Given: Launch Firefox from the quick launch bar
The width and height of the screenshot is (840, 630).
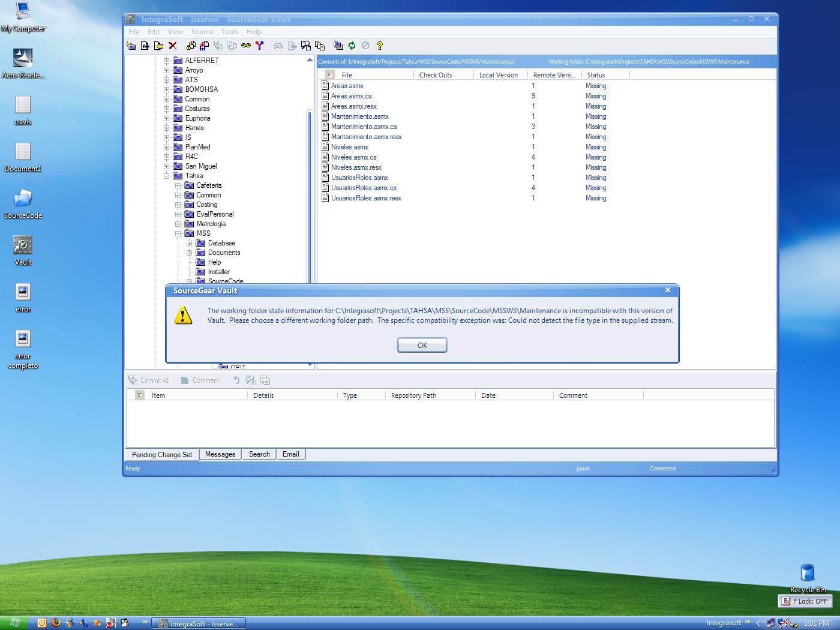Looking at the screenshot, I should coord(56,623).
